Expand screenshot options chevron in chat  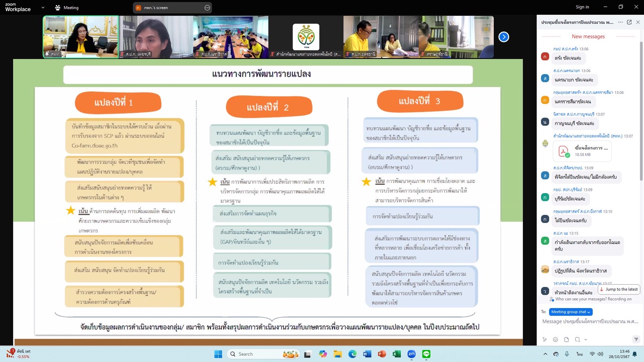click(585, 340)
